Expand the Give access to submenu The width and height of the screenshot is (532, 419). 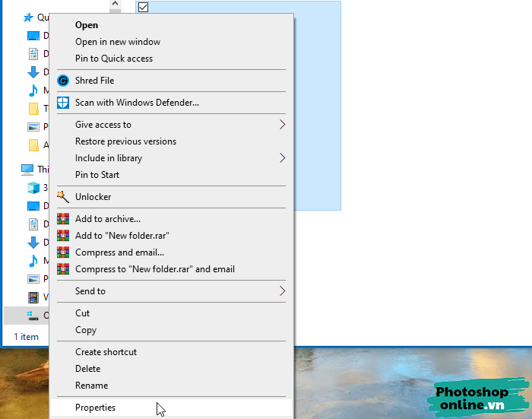click(282, 125)
